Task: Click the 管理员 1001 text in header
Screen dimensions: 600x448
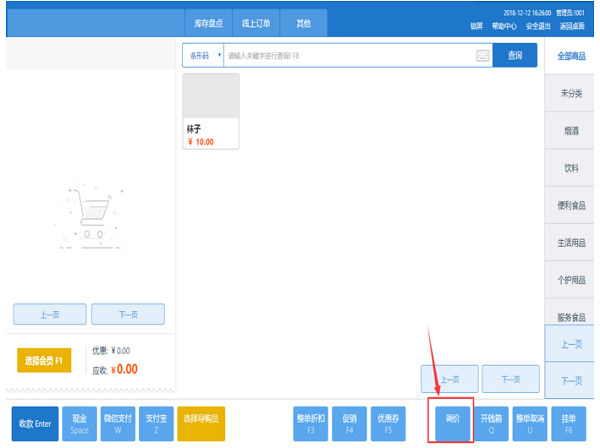Action: point(570,13)
